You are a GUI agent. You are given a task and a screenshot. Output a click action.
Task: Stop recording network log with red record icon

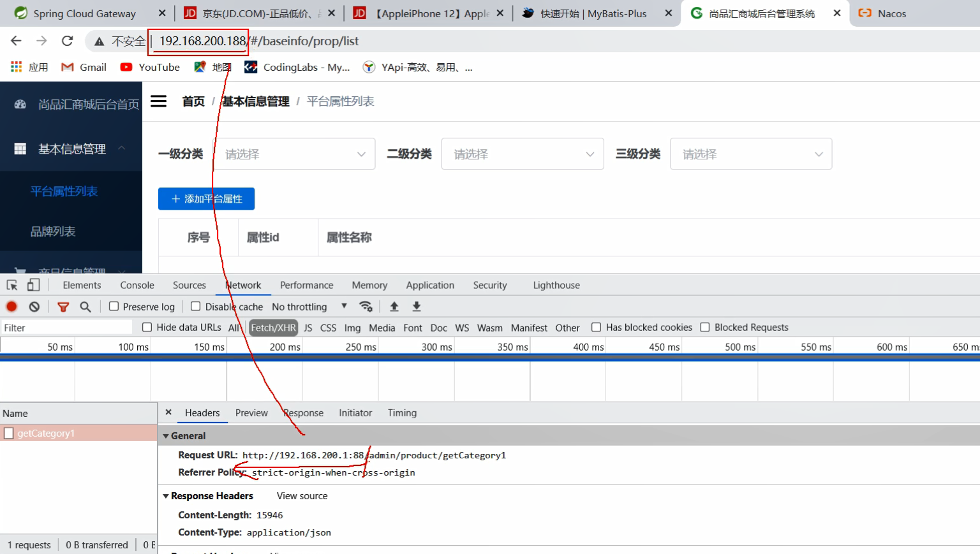pyautogui.click(x=11, y=307)
